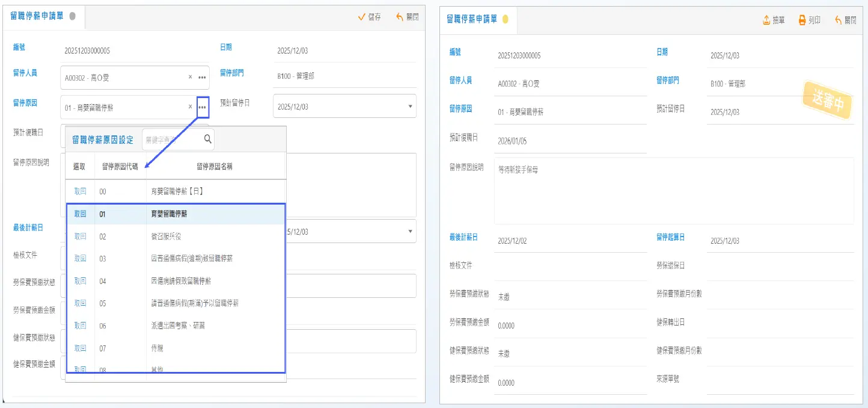This screenshot has height=408, width=868.
Task: Expand the 留停起算日 dropdown arrow in the edit form
Action: [411, 231]
